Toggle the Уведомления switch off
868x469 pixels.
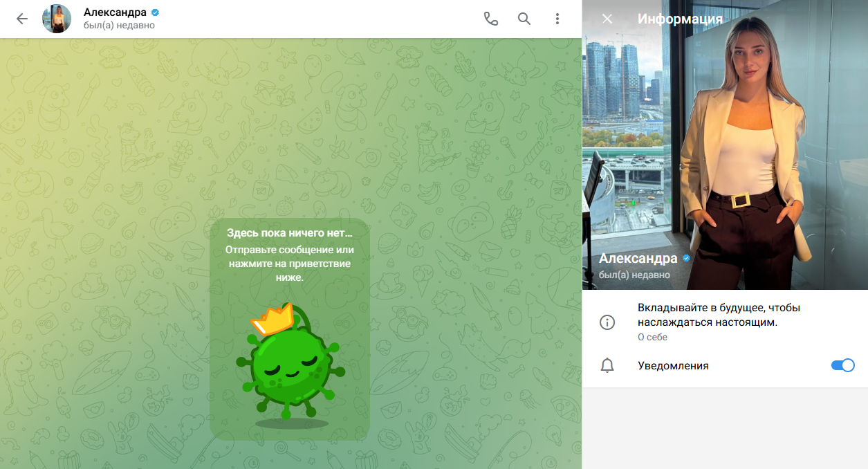point(842,365)
